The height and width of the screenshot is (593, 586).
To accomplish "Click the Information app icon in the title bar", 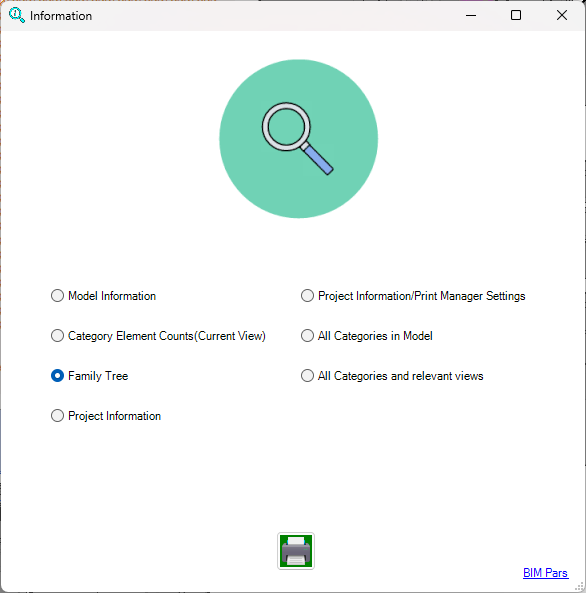I will click(17, 15).
